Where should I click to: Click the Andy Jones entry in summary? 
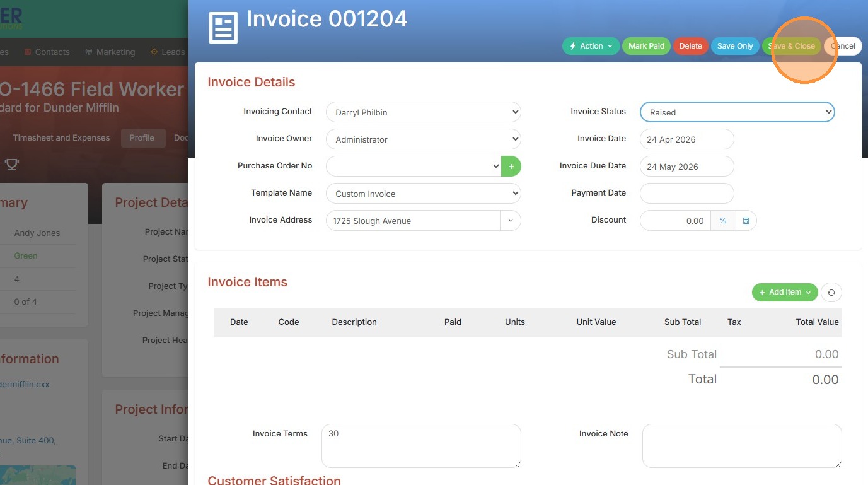click(x=37, y=233)
